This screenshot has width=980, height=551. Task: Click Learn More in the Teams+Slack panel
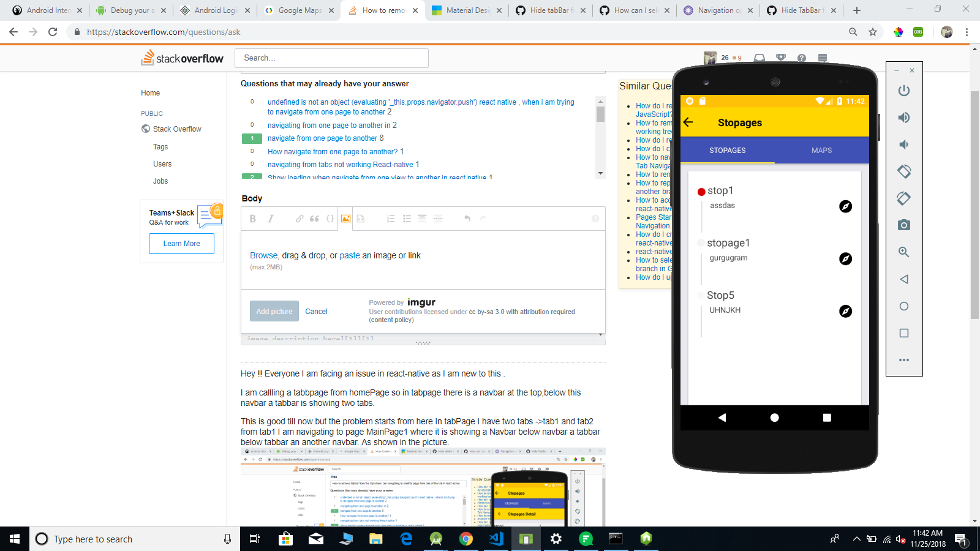(x=181, y=243)
